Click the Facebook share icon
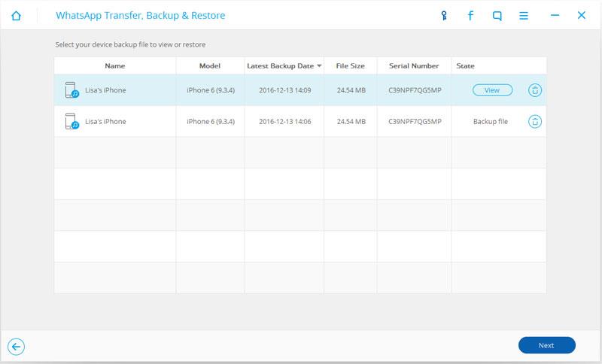The image size is (602, 364). pyautogui.click(x=470, y=15)
